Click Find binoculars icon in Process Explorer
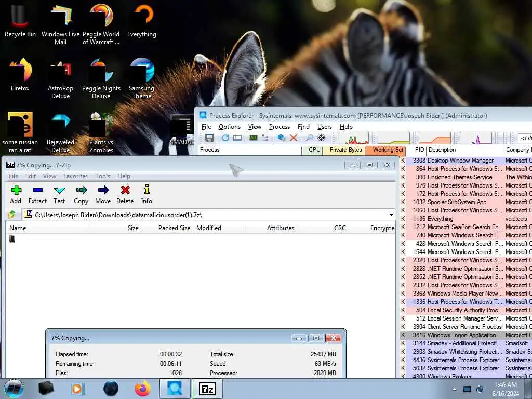Viewport: 532px width, 399px height. tap(309, 137)
